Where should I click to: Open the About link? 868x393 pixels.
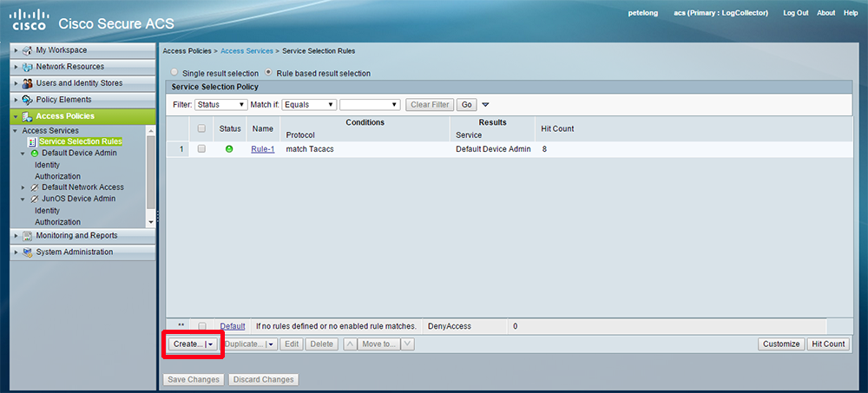tap(826, 13)
